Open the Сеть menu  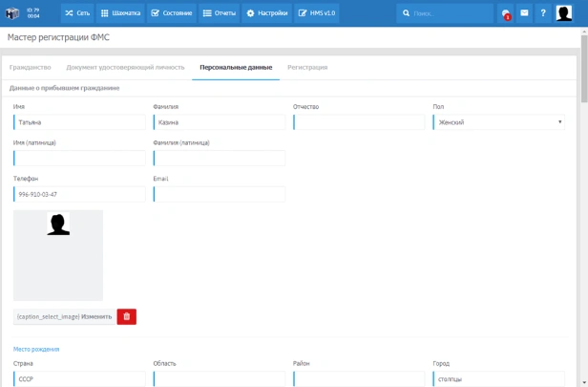(x=78, y=13)
